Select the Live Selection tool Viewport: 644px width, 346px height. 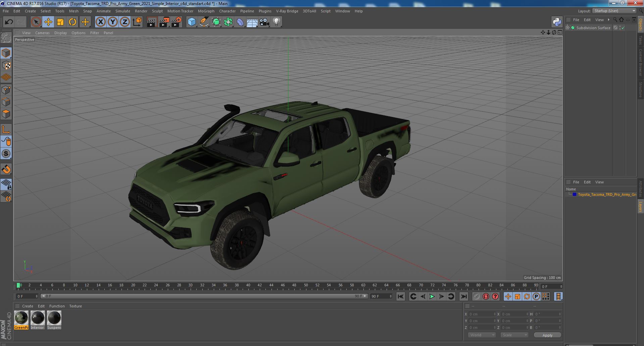(36, 22)
